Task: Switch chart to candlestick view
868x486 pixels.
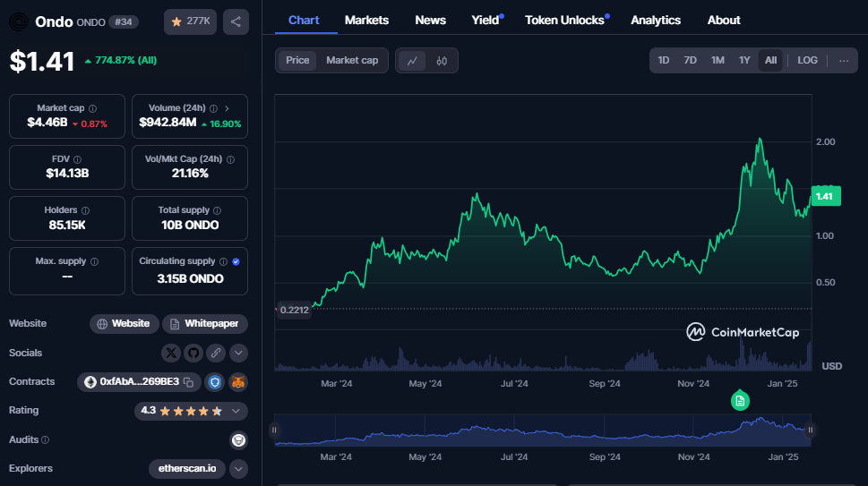Action: pos(442,61)
